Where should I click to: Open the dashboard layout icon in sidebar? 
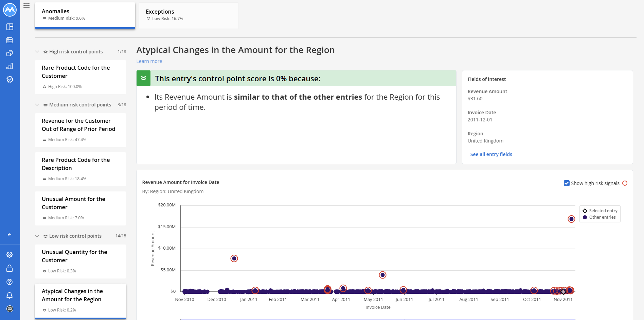pos(10,27)
